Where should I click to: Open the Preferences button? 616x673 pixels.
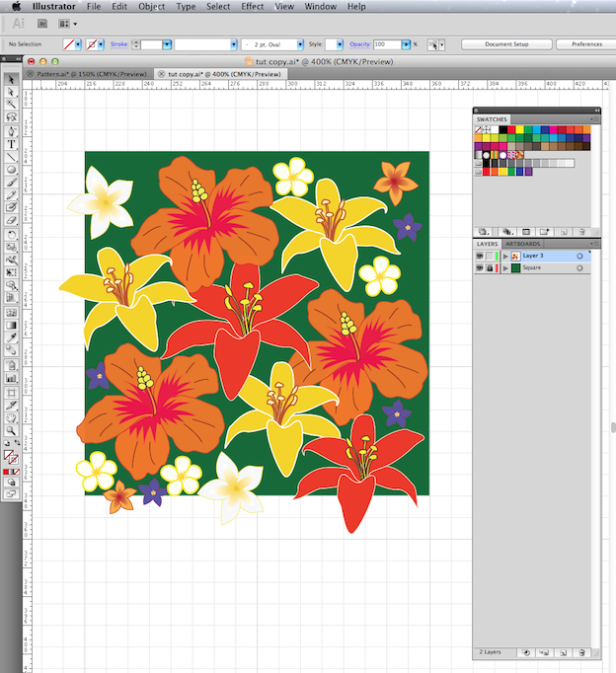tap(586, 44)
